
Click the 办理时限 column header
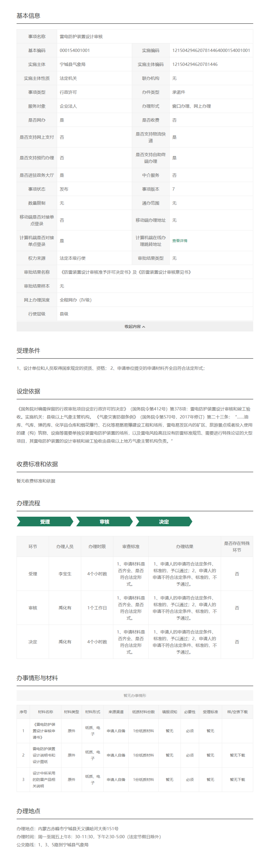(97, 546)
